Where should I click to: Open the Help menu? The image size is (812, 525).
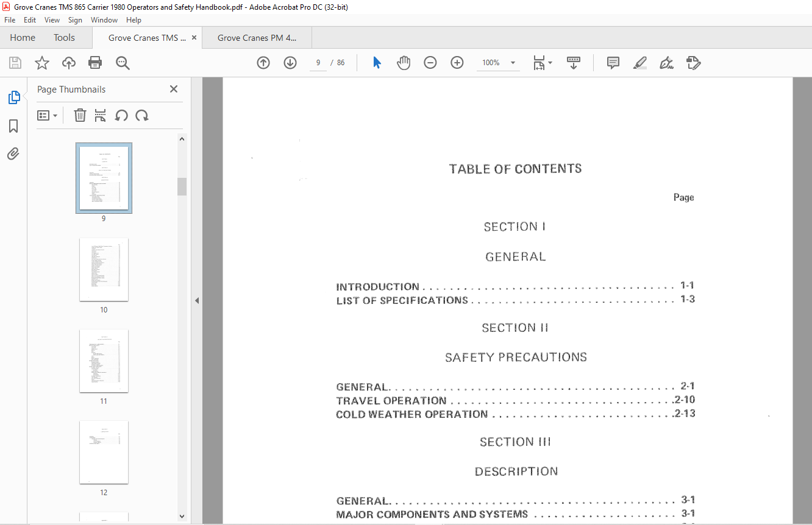(134, 20)
